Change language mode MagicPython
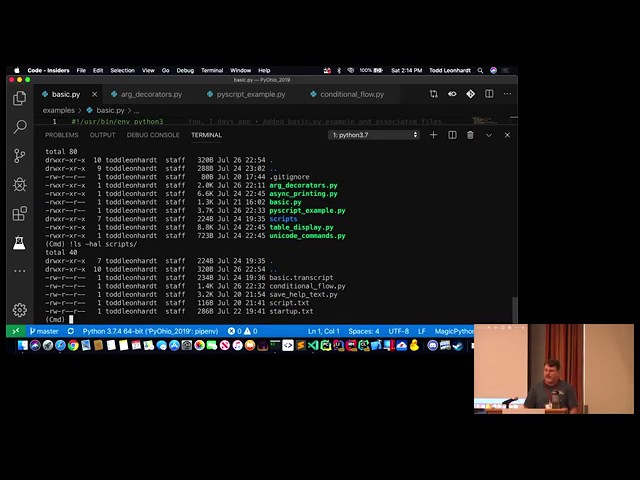Viewport: 640px width, 480px height. click(453, 331)
